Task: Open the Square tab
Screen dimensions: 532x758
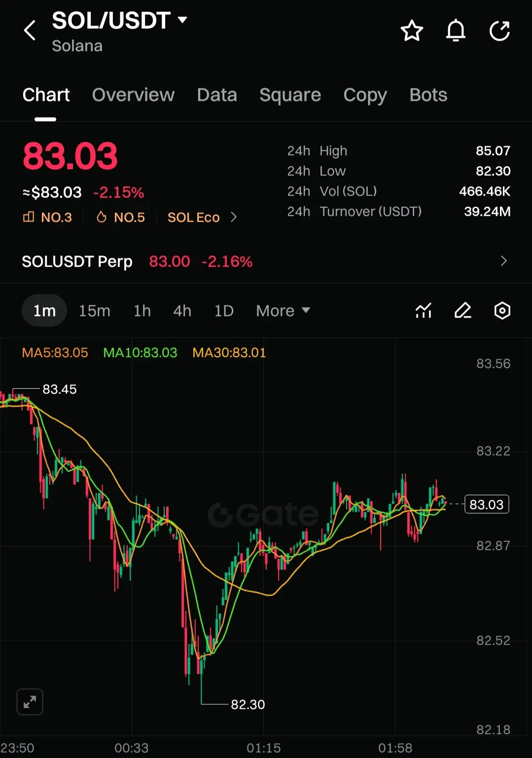Action: coord(290,95)
